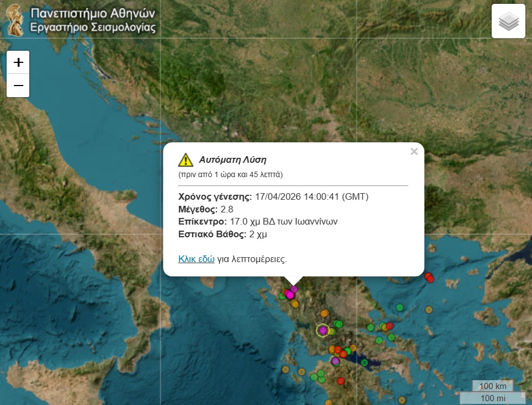532x405 pixels.
Task: Click the 'Εργαστήριο Σεισμολογίας' header text
Action: 93,28
